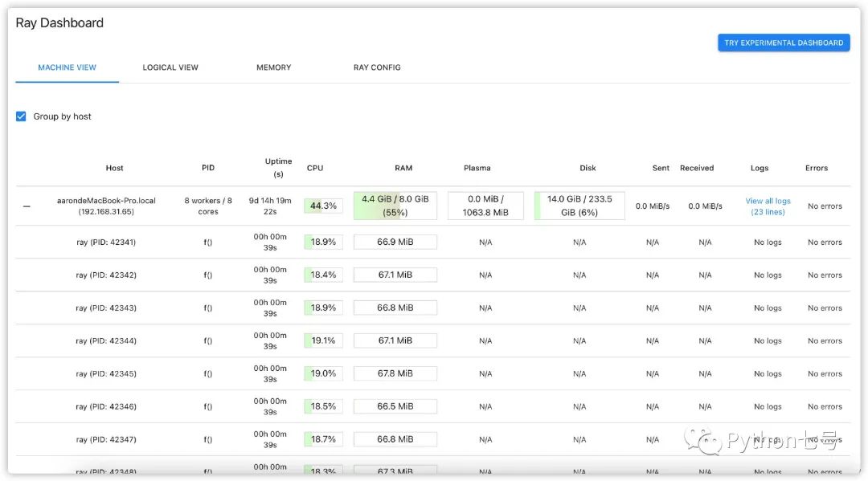This screenshot has width=868, height=481.
Task: Click the Host column header
Action: coord(115,168)
